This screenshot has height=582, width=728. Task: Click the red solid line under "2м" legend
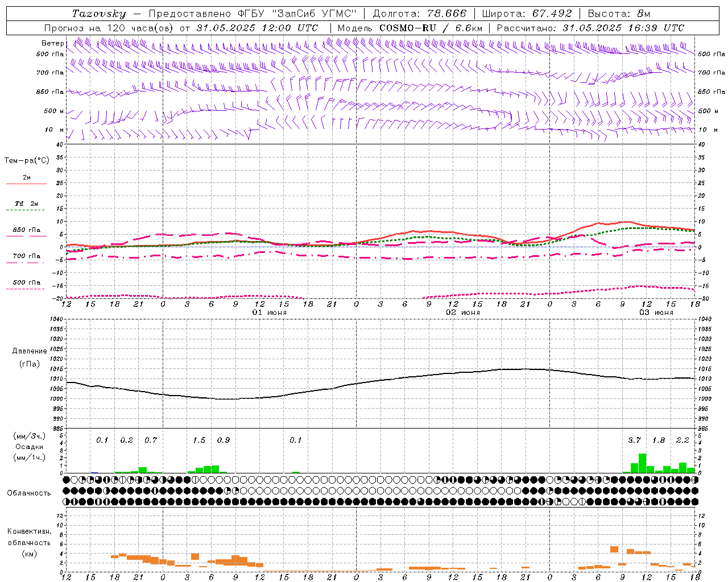(26, 184)
